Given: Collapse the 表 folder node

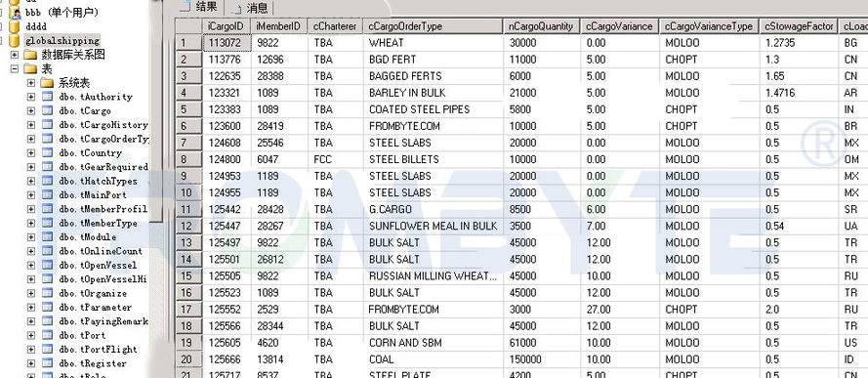Looking at the screenshot, I should click(15, 69).
